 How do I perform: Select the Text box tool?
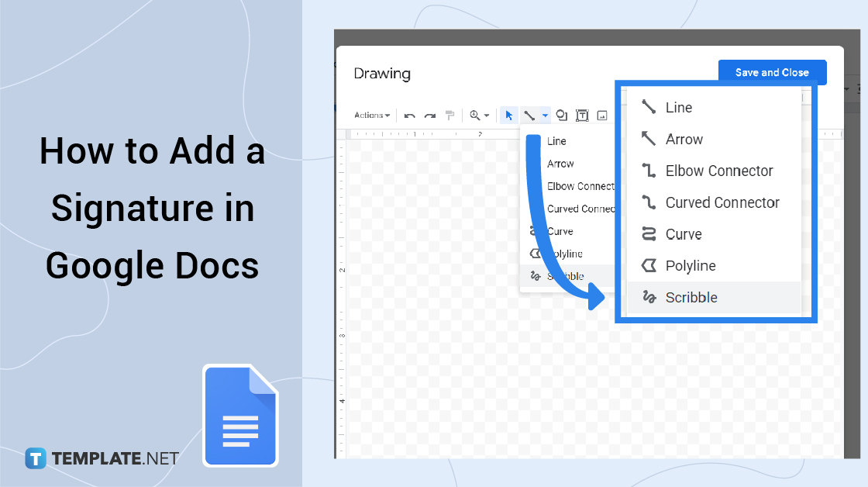pyautogui.click(x=582, y=116)
